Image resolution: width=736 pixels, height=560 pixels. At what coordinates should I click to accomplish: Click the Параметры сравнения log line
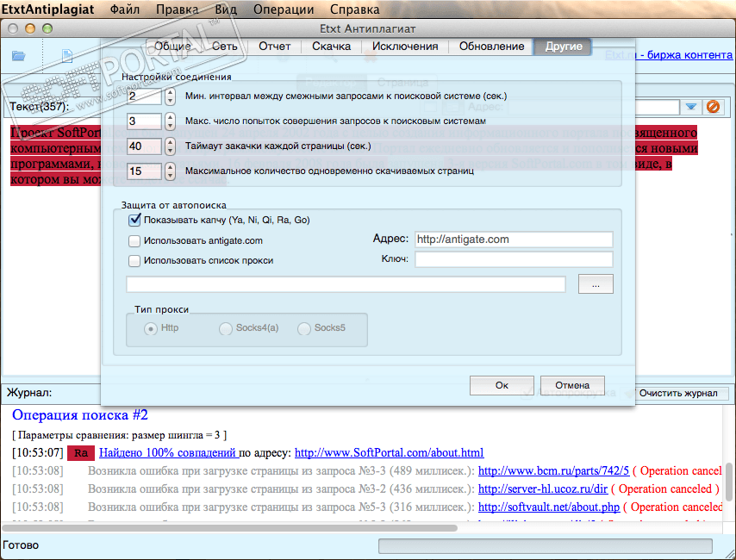tap(119, 435)
